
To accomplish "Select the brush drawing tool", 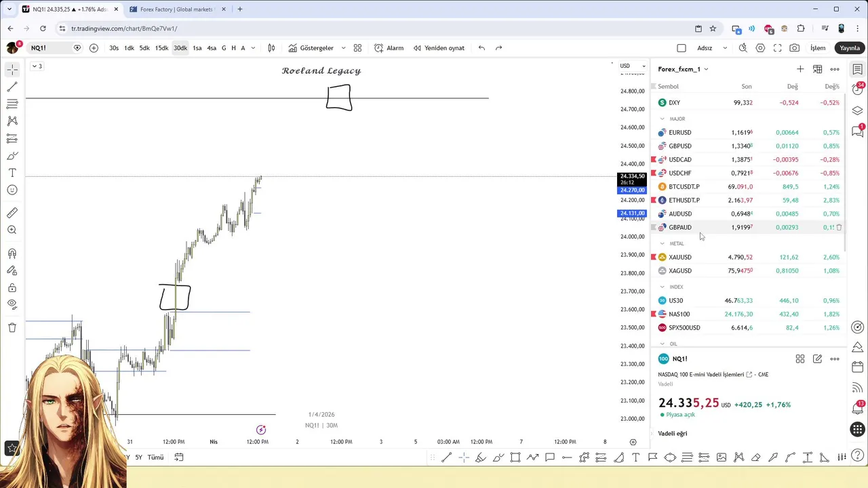I will (x=12, y=156).
